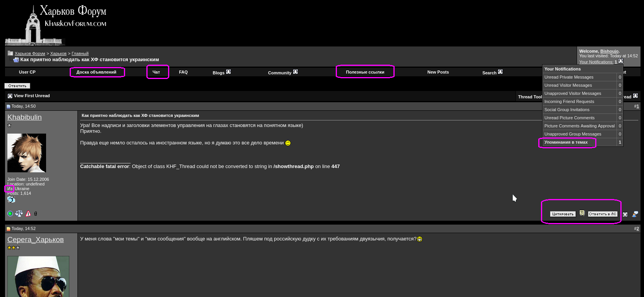This screenshot has width=644, height=297.
Task: Open FAQ in the navbar
Action: (183, 72)
